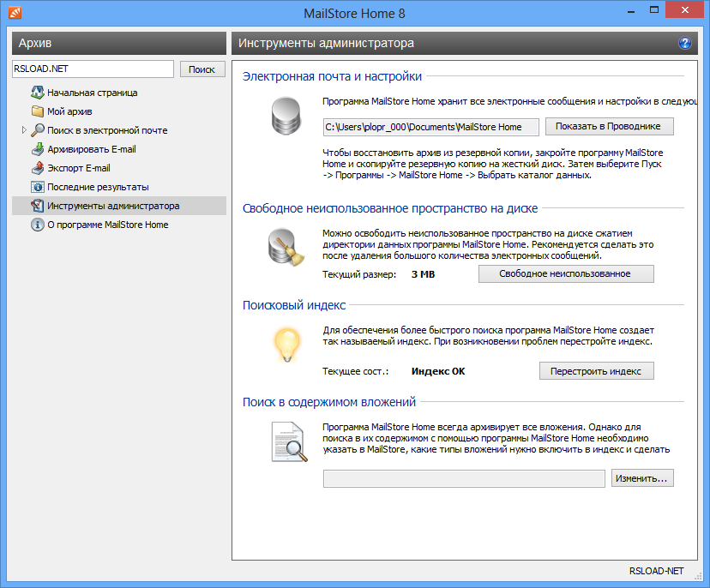The width and height of the screenshot is (710, 588).
Task: Click the Начальная страница house icon
Action: point(37,93)
